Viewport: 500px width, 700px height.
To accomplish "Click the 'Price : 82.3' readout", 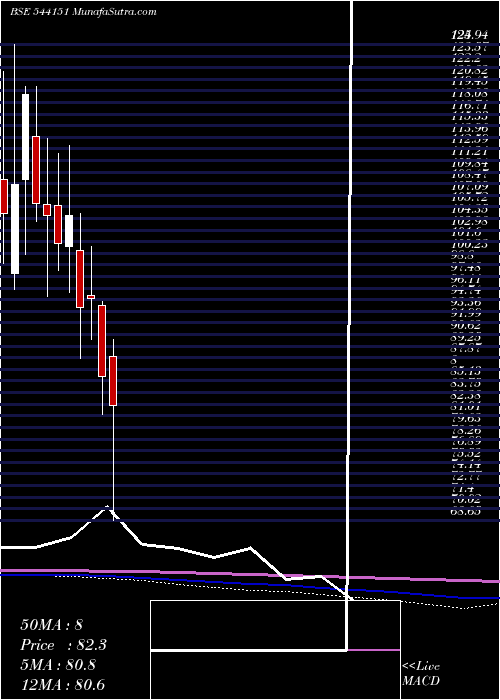I will tap(63, 645).
